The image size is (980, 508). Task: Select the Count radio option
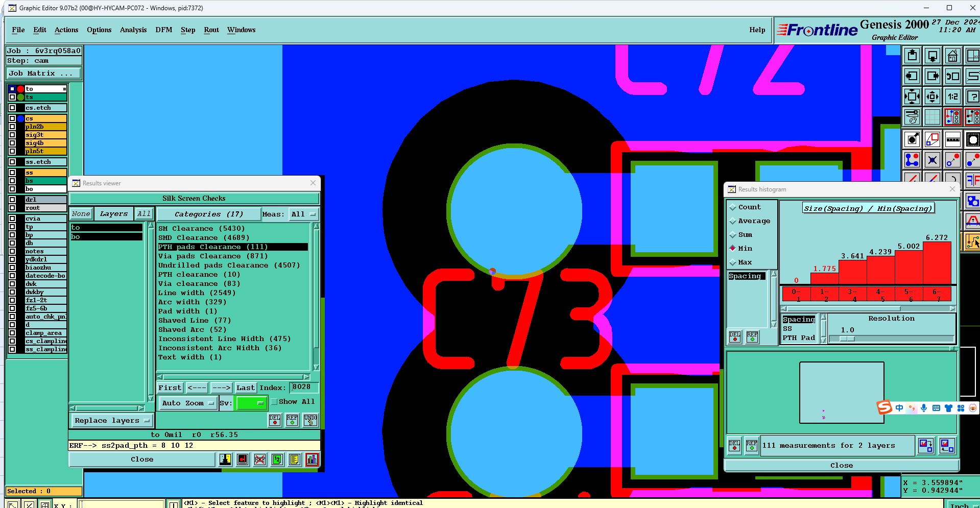pos(745,207)
